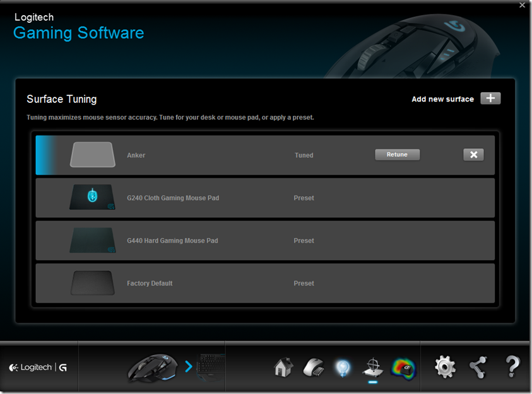This screenshot has height=394, width=532.
Task: Open settings gear icon
Action: click(445, 367)
